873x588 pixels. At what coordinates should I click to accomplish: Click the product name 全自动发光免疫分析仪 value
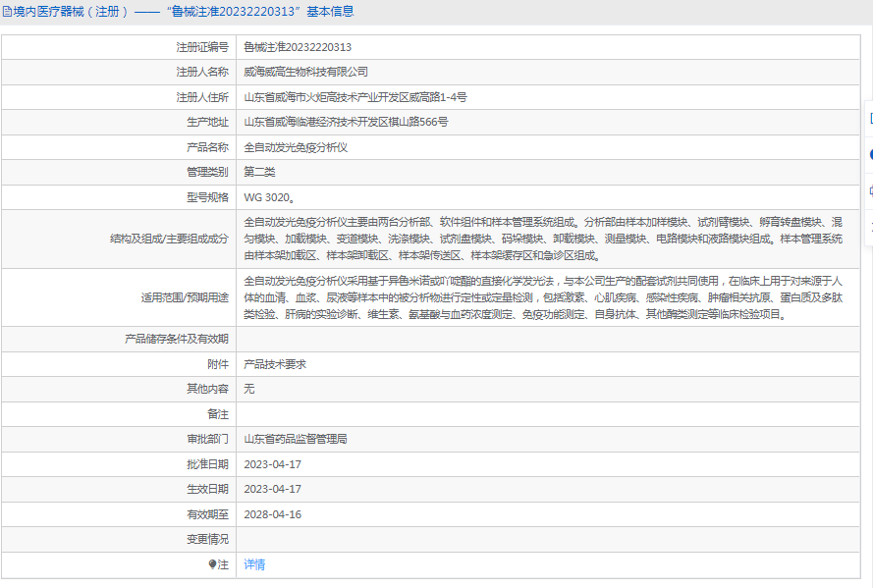[x=296, y=147]
